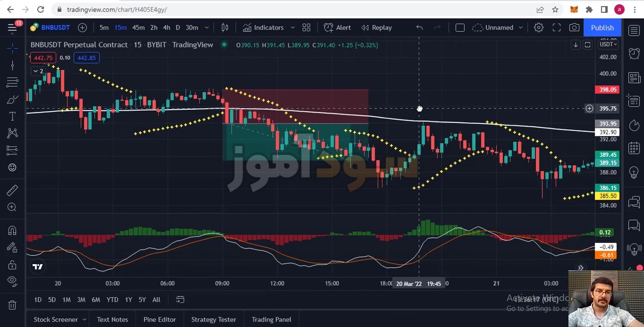Image resolution: width=644 pixels, height=327 pixels.
Task: Select the trend line drawing tool
Action: click(x=13, y=65)
